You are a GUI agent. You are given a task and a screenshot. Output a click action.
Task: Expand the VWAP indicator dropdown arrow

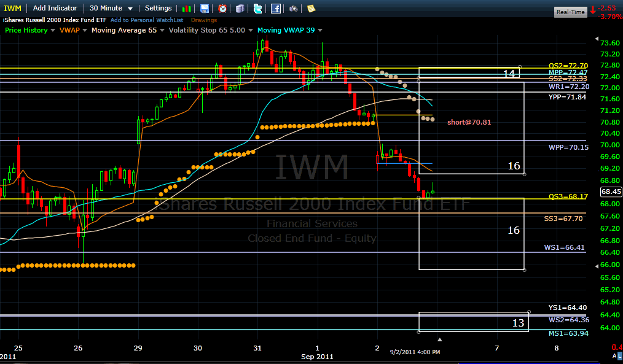click(x=85, y=30)
